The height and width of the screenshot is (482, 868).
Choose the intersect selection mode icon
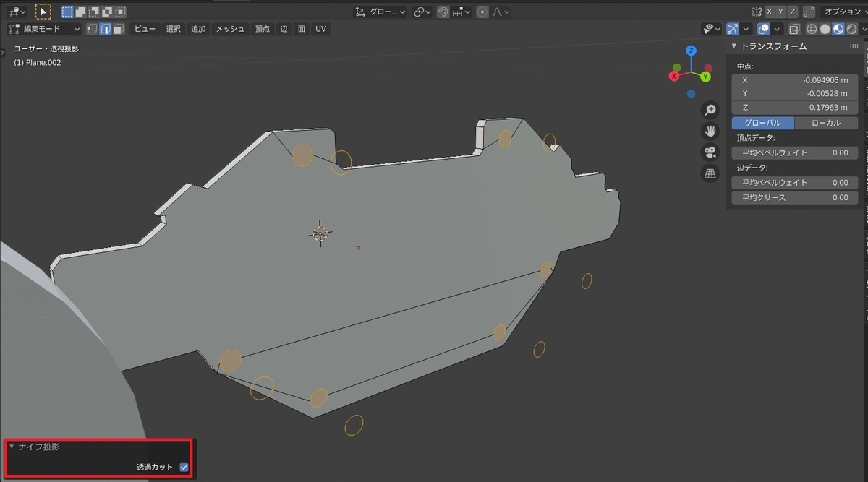click(119, 12)
